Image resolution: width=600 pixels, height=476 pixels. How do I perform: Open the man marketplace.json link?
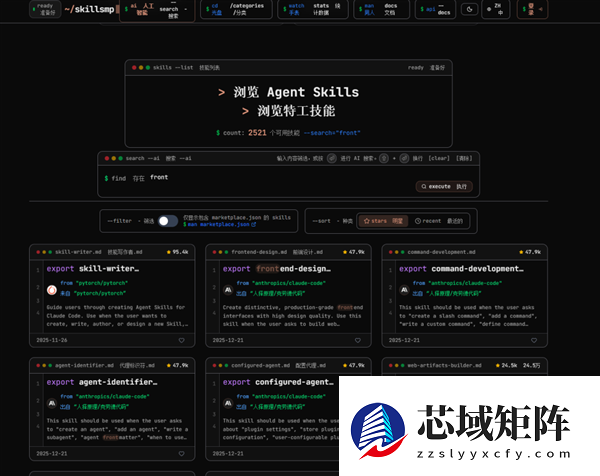219,224
